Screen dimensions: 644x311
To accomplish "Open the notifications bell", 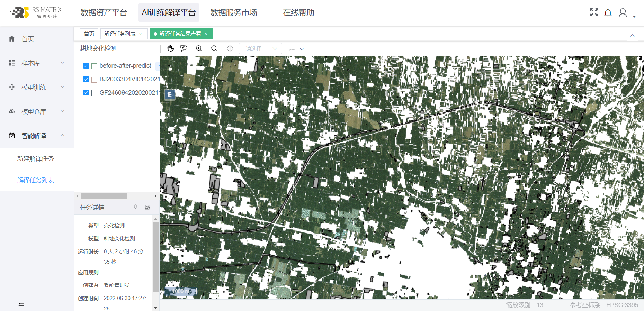I will [x=608, y=13].
